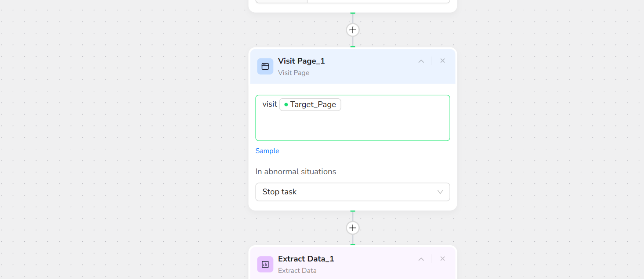Open the Sample link
This screenshot has height=279, width=644.
coord(267,151)
